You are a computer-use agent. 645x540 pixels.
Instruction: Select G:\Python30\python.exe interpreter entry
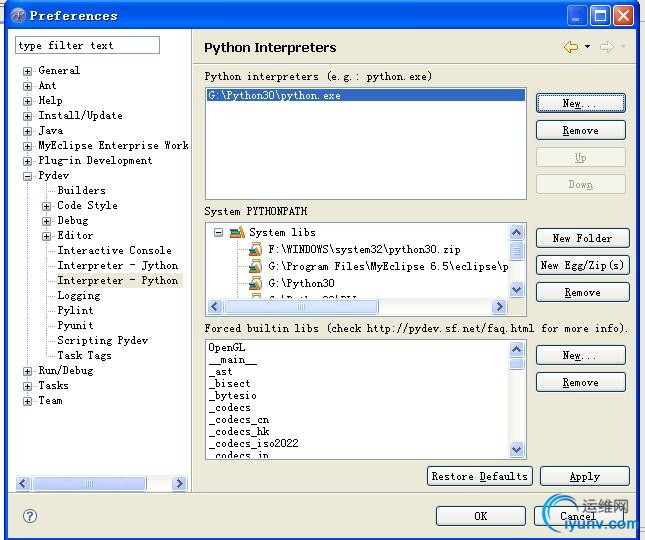pos(274,96)
